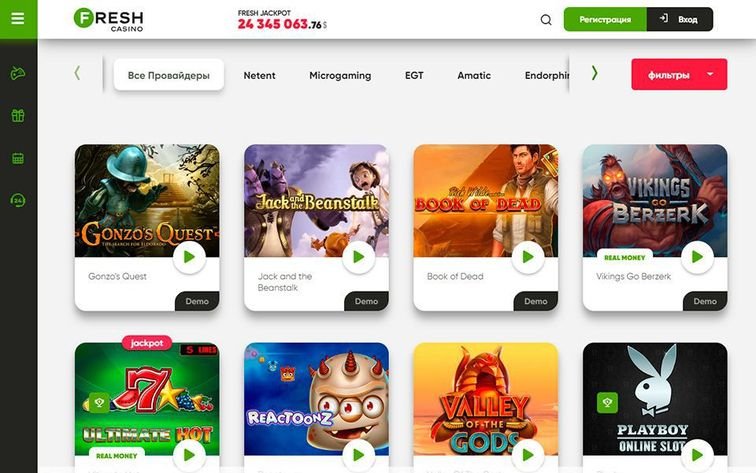Filter games by Netent provider
Image resolution: width=756 pixels, height=473 pixels.
point(259,75)
